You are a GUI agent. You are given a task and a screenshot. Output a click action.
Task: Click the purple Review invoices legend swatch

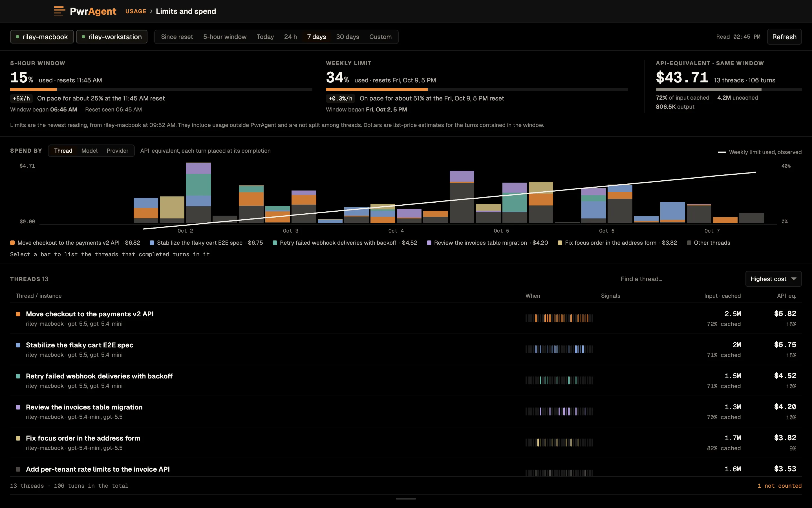point(429,243)
